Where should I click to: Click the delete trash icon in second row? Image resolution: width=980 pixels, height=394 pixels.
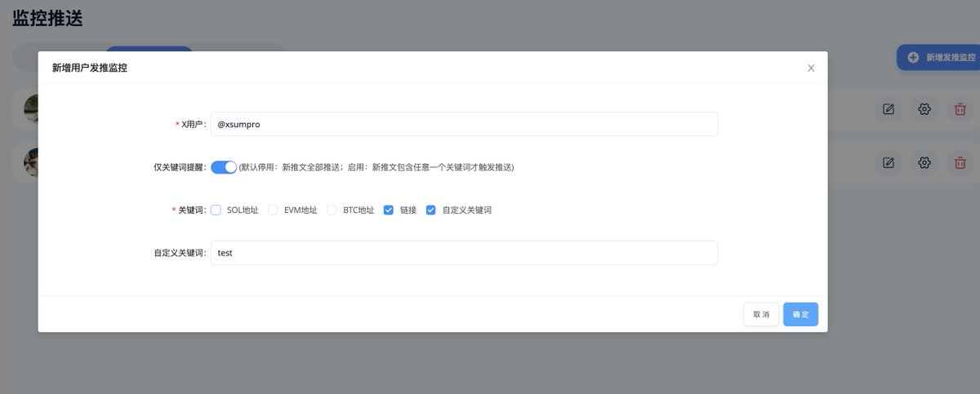tap(960, 162)
